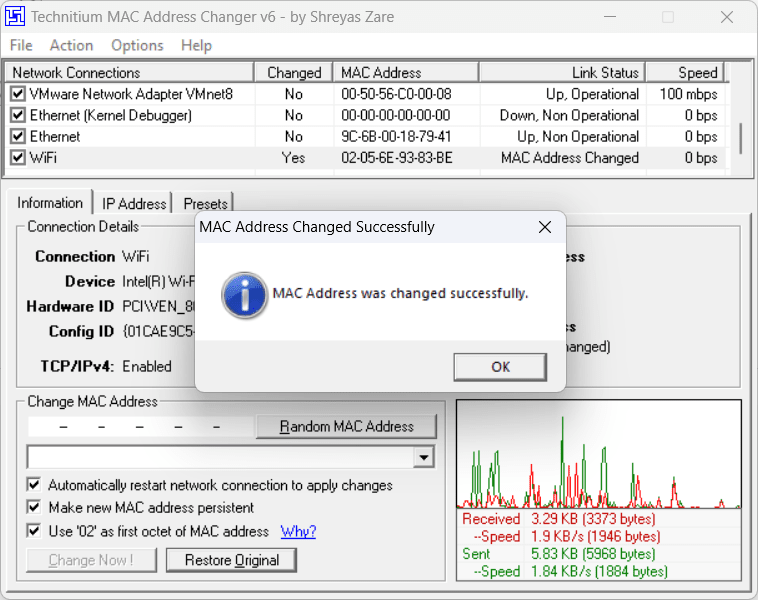Screen dimensions: 758x600
Task: Click the MAC address octet input field
Action: [x=141, y=427]
